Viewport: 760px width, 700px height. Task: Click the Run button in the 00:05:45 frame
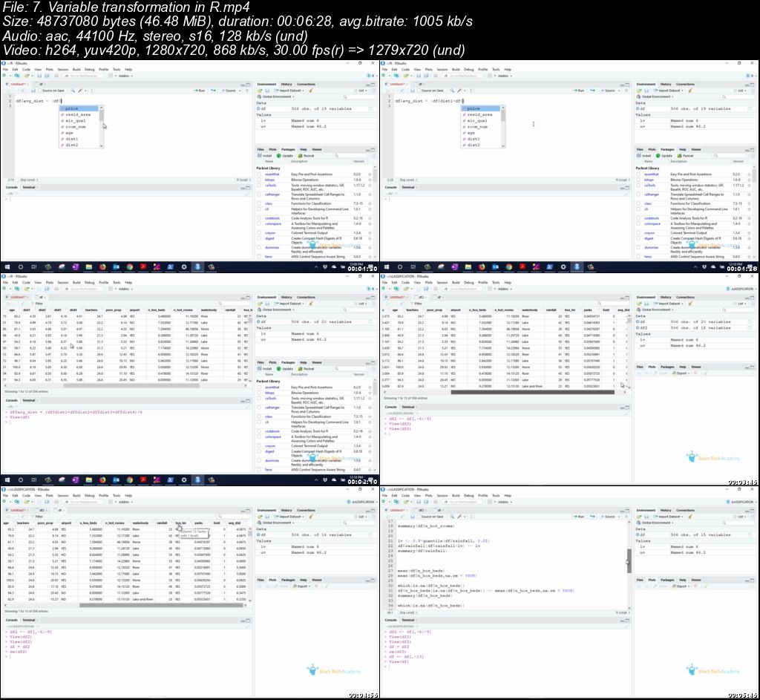(579, 517)
